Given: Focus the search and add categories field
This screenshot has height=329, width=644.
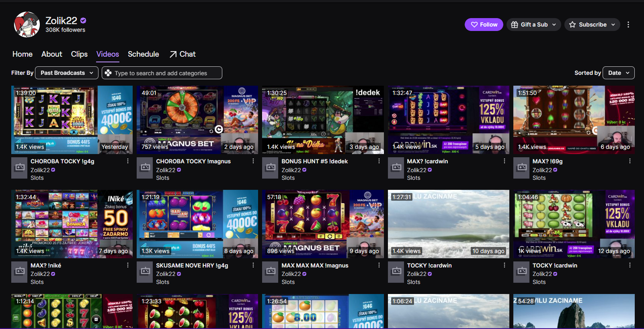Looking at the screenshot, I should (162, 73).
